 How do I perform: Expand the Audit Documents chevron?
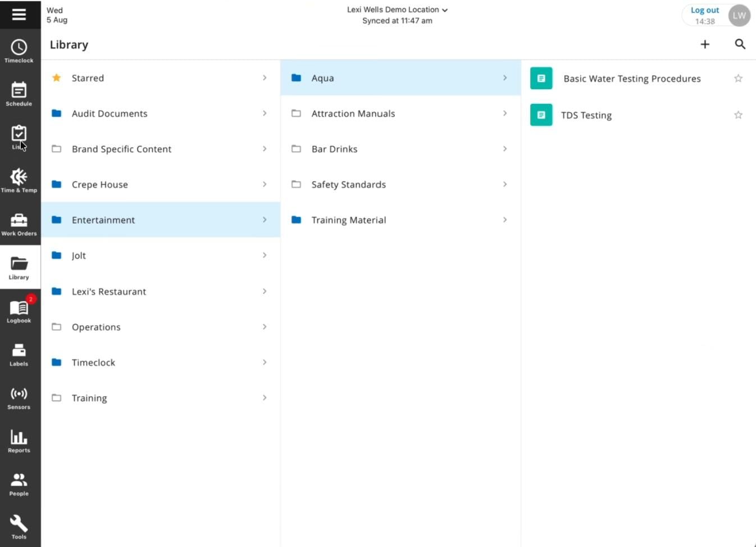coord(265,113)
